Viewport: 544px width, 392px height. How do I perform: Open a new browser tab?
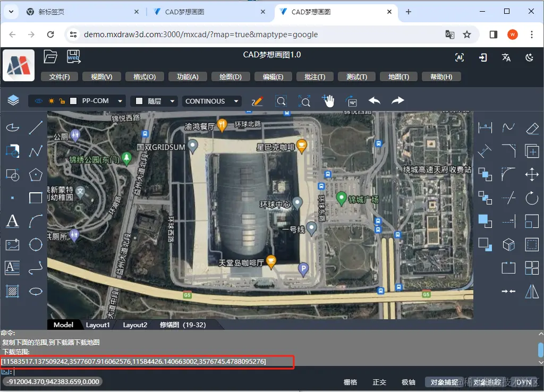click(x=409, y=12)
